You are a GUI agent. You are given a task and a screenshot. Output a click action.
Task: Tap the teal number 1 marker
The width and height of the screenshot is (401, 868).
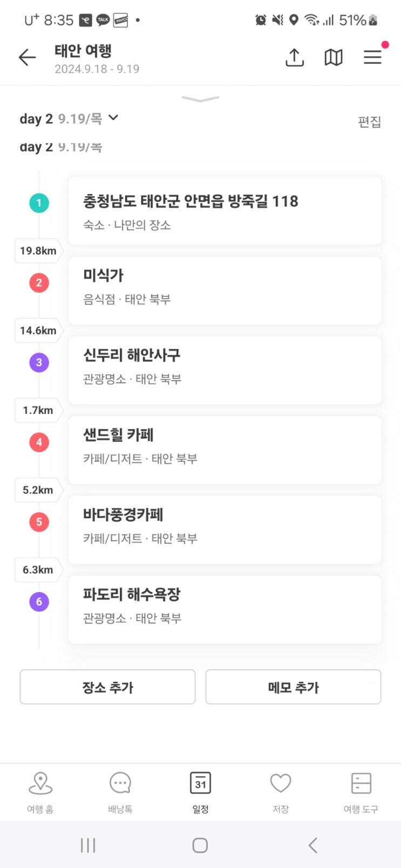(x=39, y=203)
